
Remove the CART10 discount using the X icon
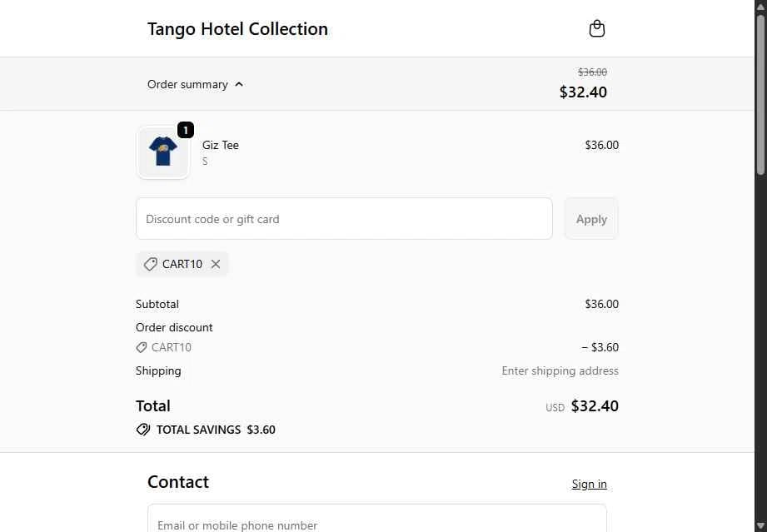coord(215,264)
